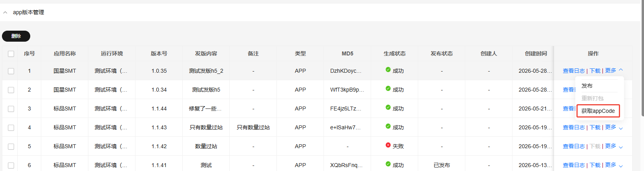This screenshot has width=644, height=171.
Task: Click the disabled 重新打包 menu entry
Action: (593, 98)
